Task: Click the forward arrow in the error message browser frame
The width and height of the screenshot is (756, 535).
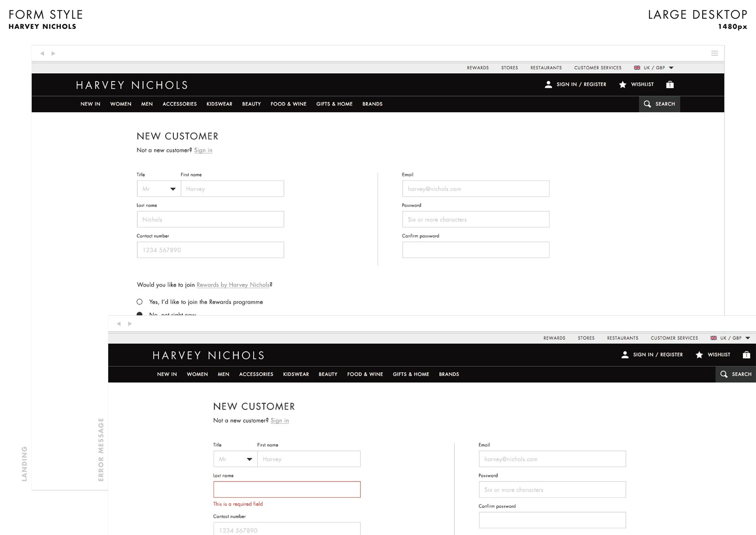Action: click(x=130, y=324)
